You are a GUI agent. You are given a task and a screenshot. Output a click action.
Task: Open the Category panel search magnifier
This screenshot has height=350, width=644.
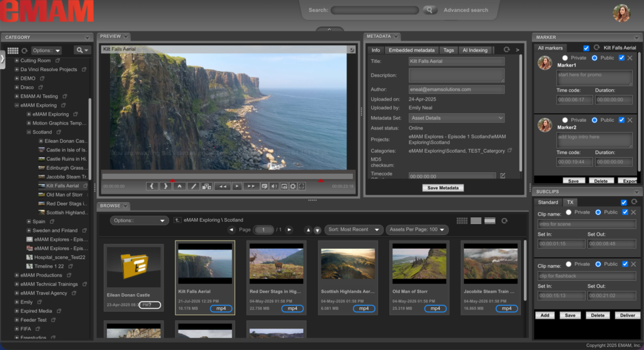point(82,50)
